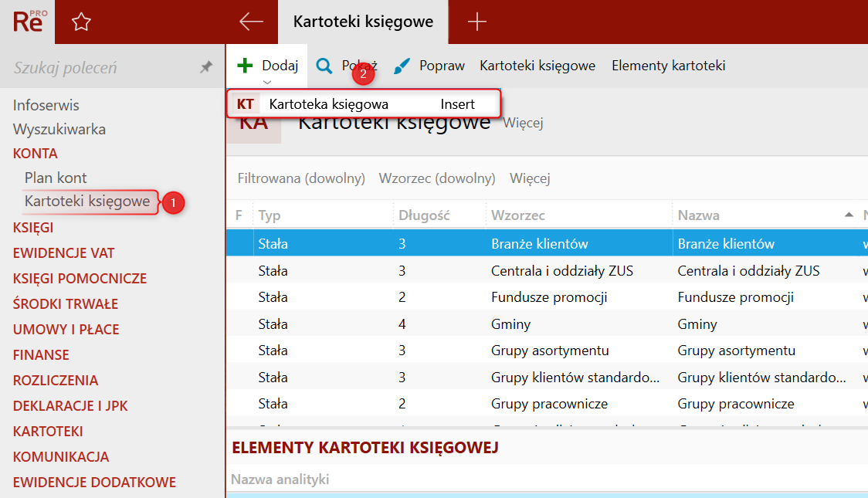Click into Szukaj poleceń search field
Screen dimensions: 868x498
pos(103,67)
